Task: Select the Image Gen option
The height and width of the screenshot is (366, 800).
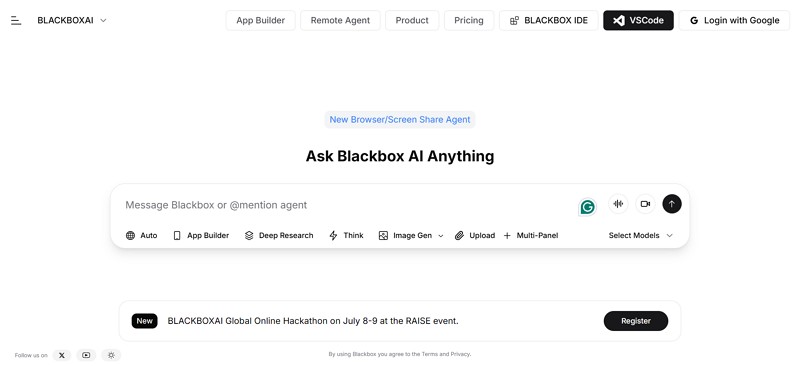Action: [x=406, y=235]
